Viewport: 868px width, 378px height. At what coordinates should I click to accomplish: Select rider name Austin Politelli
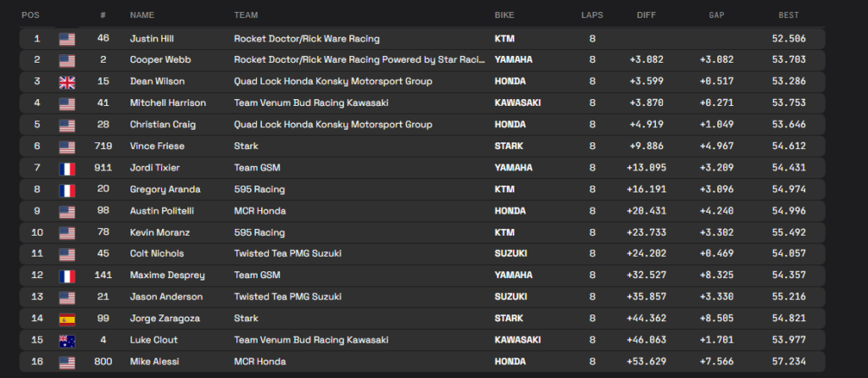[x=162, y=211]
